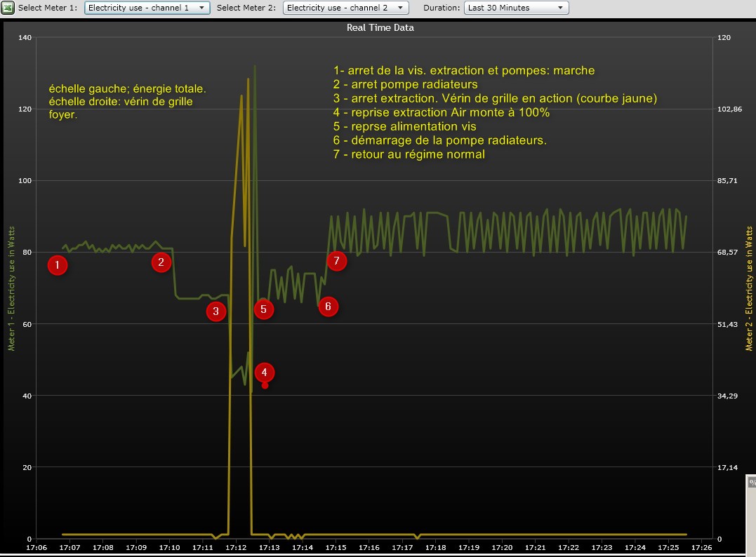
Task: Click the left axis value 100
Action: pos(25,181)
